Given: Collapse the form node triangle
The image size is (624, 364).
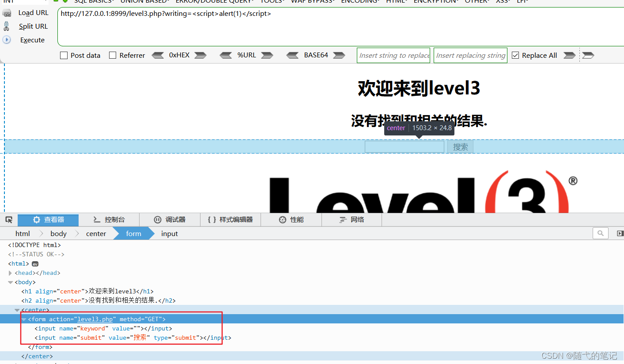Looking at the screenshot, I should coord(24,319).
